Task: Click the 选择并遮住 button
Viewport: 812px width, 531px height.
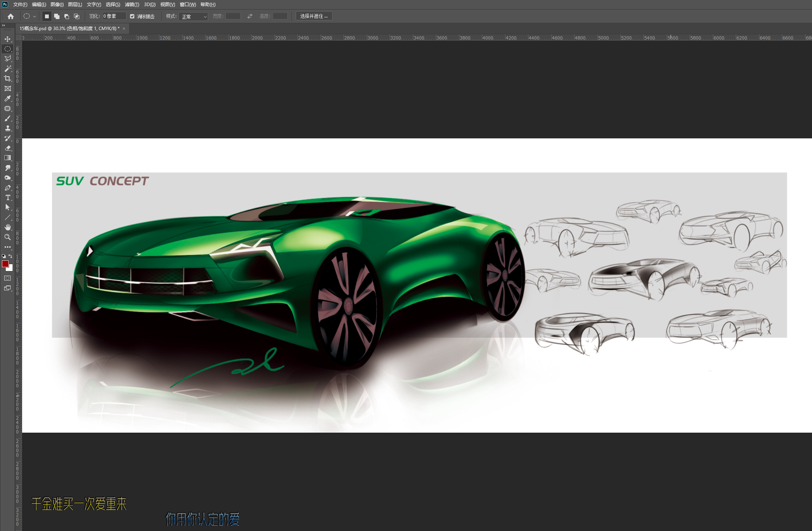Action: 314,16
